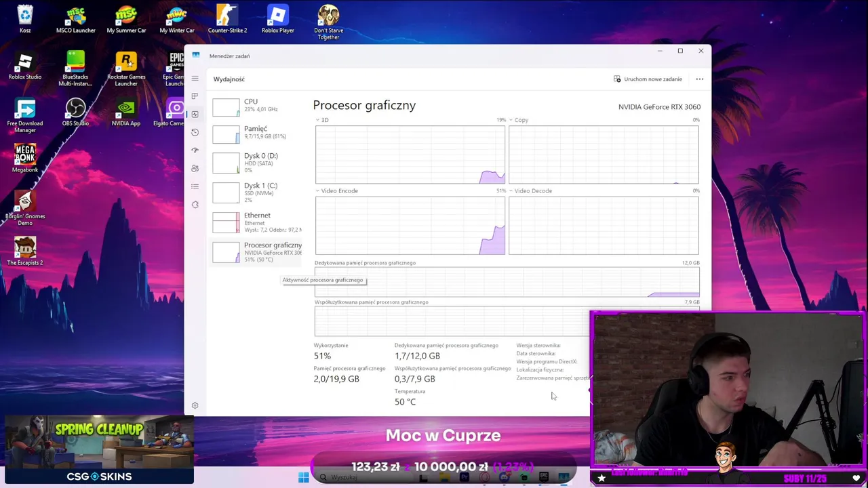
Task: Select the My Winter Car desktop icon
Action: click(176, 19)
